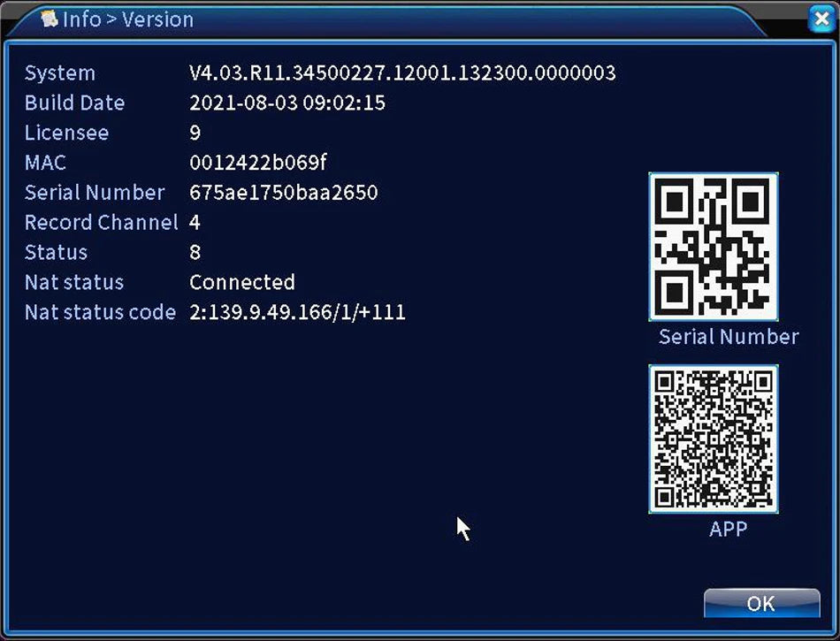
Task: Click the Record Channel label
Action: pos(101,223)
